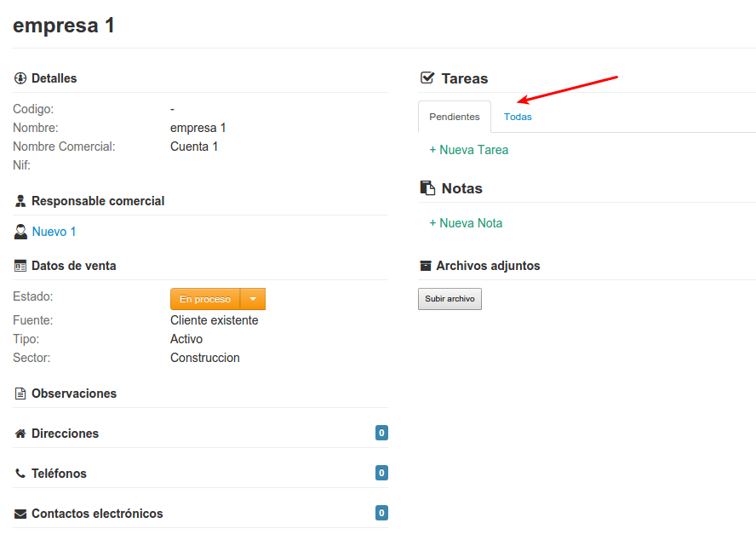Image resolution: width=756 pixels, height=546 pixels.
Task: Click the Datos de venta icon
Action: point(20,266)
